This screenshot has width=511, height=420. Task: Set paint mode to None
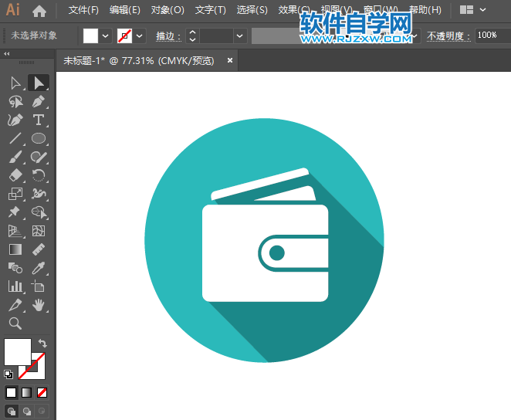[42, 392]
